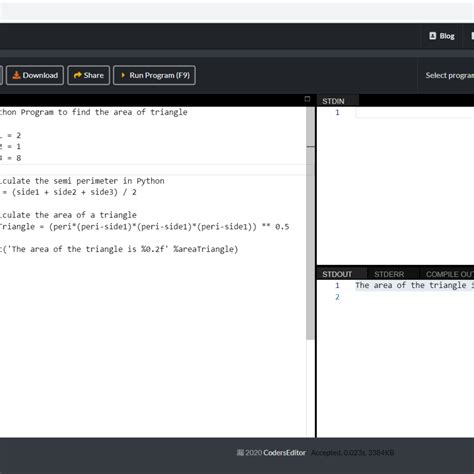Click the Download button
Screen dimensions: 474x474
35,75
